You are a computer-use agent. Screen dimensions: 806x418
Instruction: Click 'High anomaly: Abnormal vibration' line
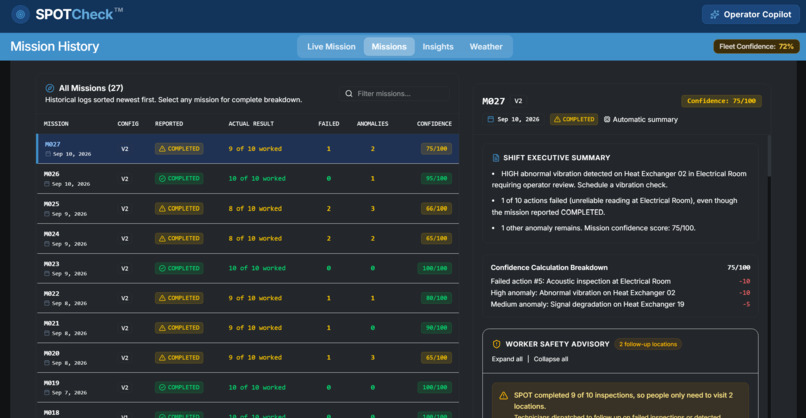pyautogui.click(x=583, y=293)
